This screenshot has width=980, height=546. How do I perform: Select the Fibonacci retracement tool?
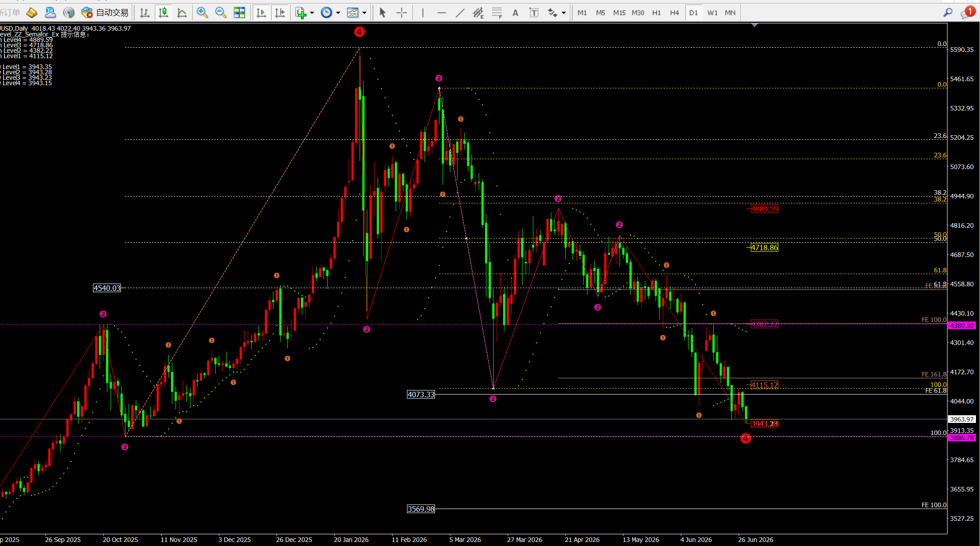coord(497,13)
